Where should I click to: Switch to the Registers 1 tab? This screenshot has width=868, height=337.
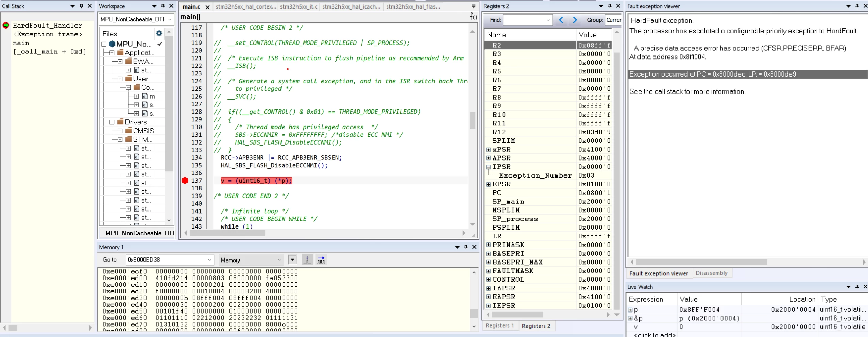[500, 326]
